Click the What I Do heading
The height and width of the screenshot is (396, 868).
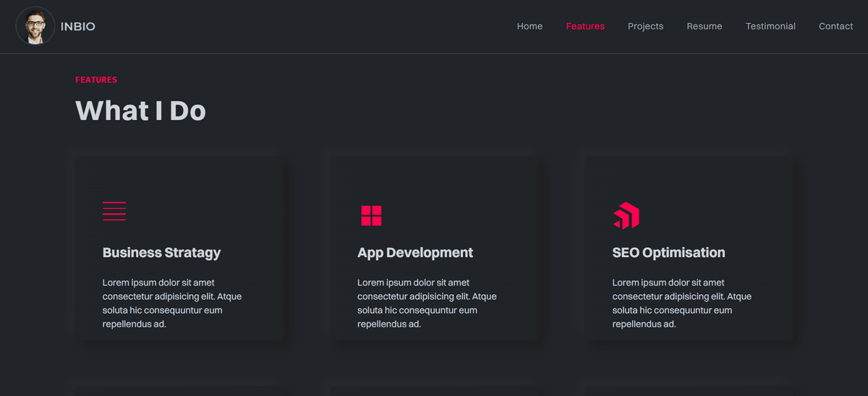[140, 111]
